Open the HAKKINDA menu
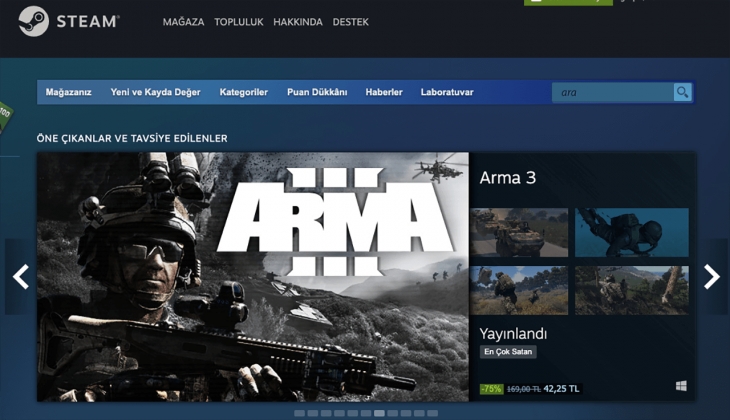Screen dimensions: 730x420 click(x=298, y=22)
